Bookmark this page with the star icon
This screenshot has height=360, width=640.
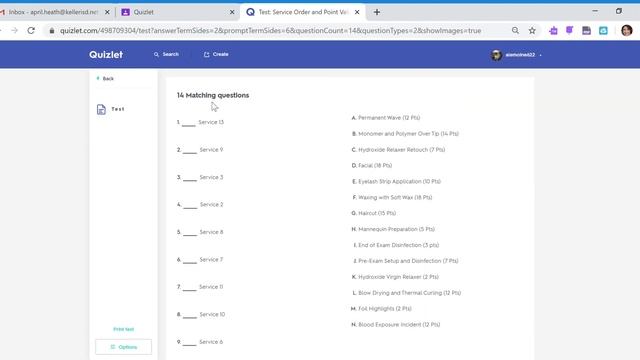pos(532,31)
